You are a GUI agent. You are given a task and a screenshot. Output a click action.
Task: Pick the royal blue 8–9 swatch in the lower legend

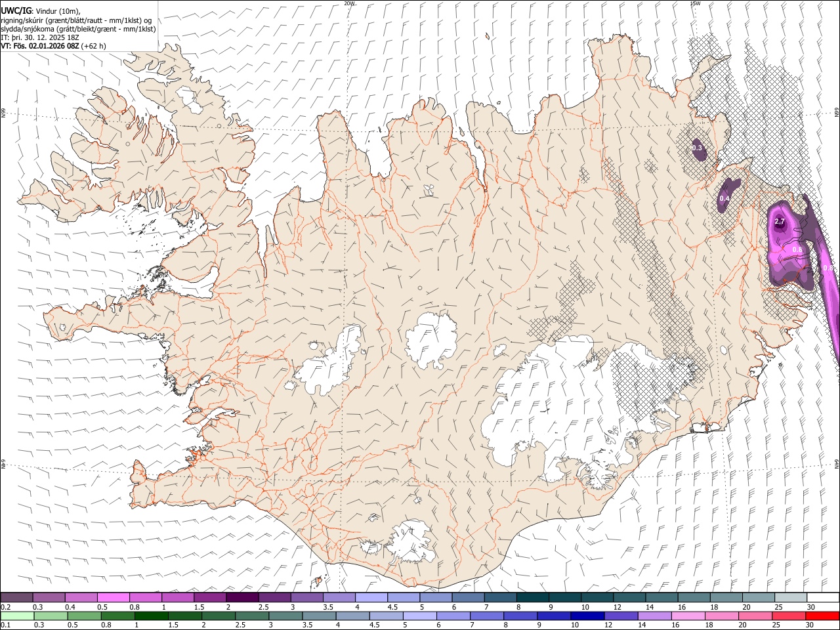click(520, 616)
